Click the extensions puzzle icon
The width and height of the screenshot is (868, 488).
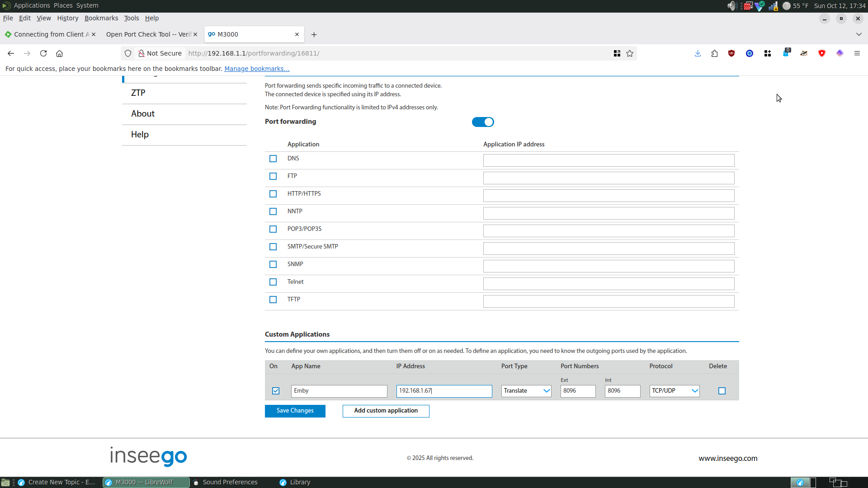(714, 53)
